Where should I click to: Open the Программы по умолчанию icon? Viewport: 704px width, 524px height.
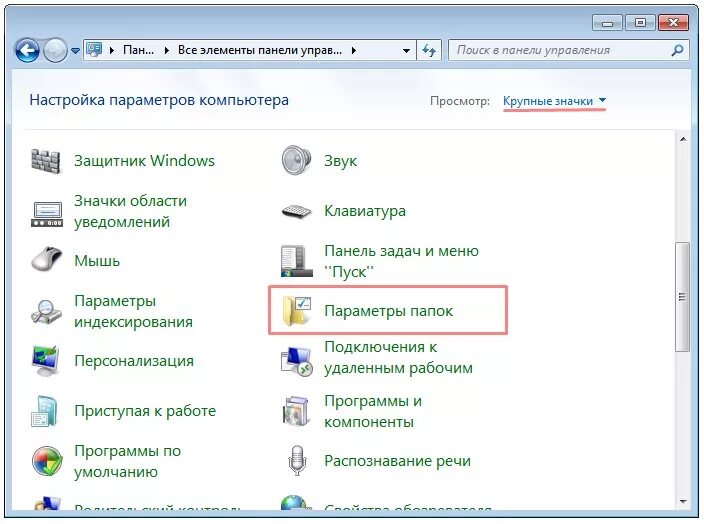click(47, 461)
